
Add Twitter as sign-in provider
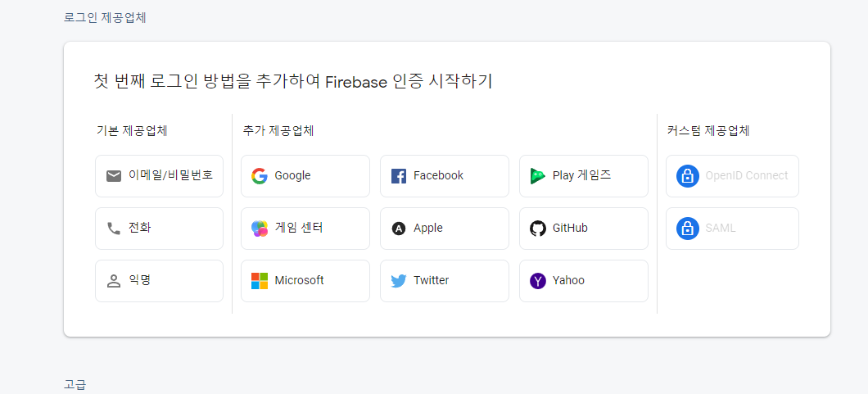coord(445,281)
